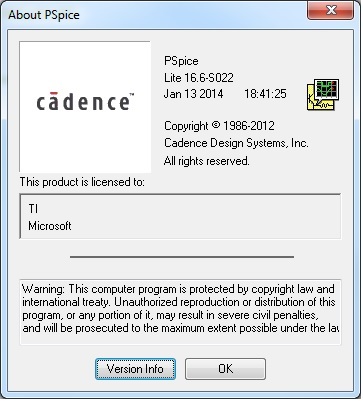
Task: Click the TI licensee line
Action: [x=33, y=209]
